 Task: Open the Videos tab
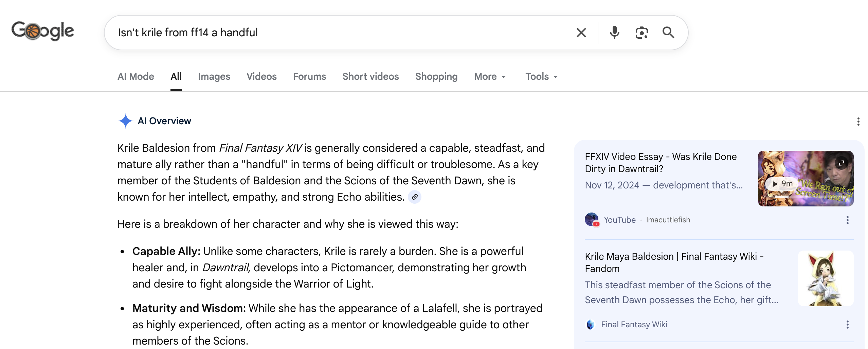(x=261, y=77)
